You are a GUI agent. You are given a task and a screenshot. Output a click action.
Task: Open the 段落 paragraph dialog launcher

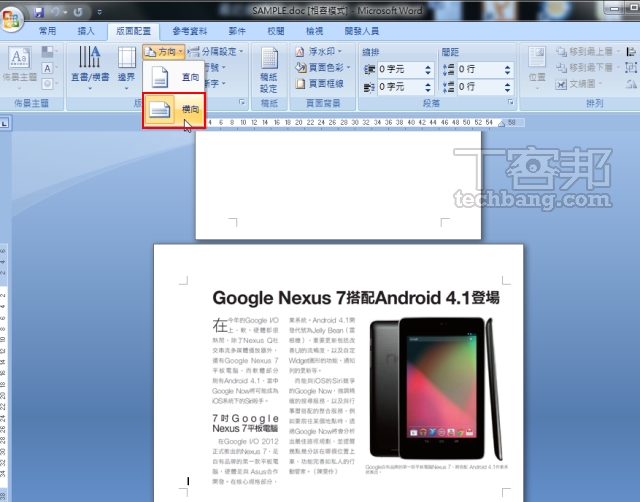click(511, 102)
